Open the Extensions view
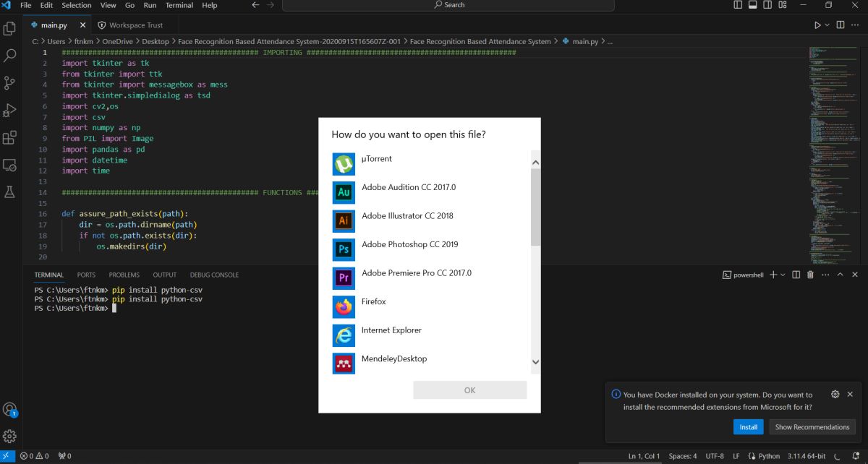868x464 pixels. pos(10,137)
